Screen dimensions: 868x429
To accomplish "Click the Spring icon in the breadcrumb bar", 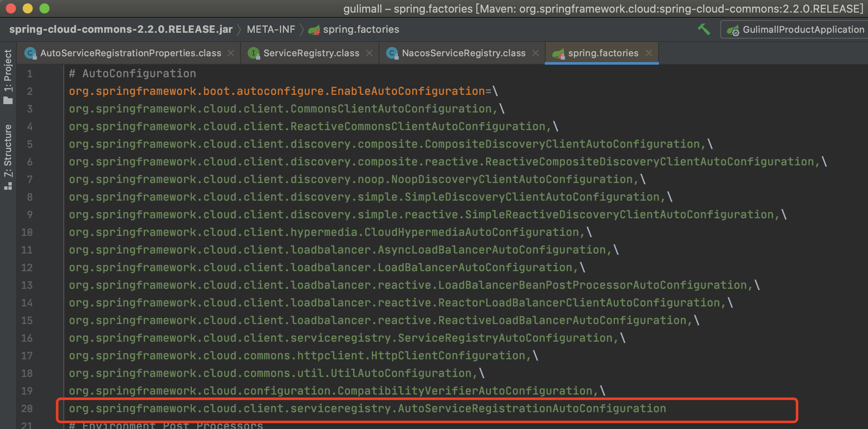I will click(314, 30).
